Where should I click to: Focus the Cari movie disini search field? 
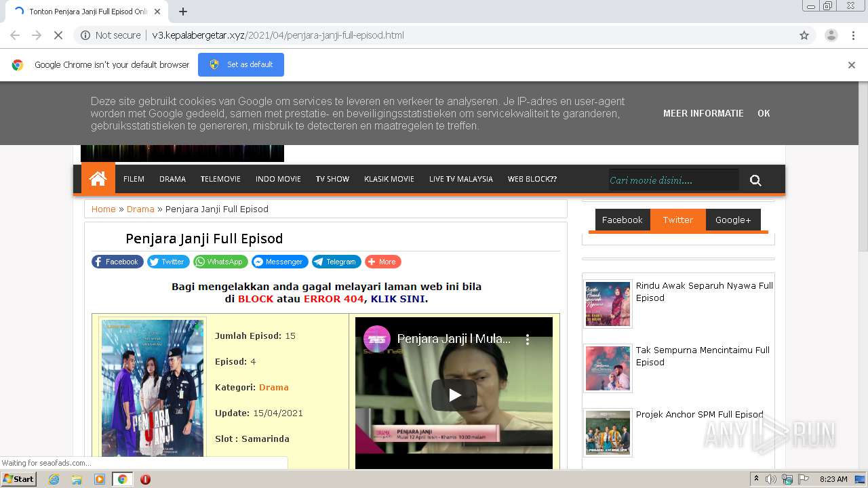673,180
